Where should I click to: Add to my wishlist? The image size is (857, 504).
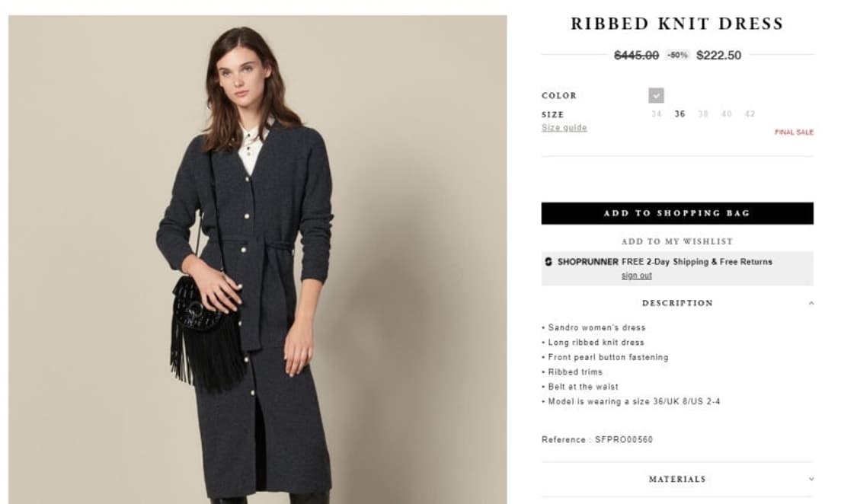[677, 241]
